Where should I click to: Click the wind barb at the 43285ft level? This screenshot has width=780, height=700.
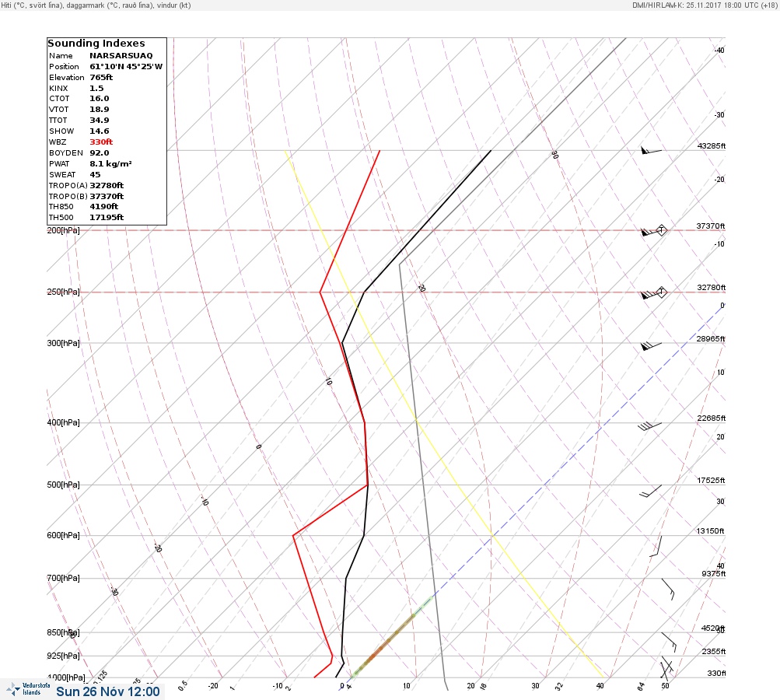[x=651, y=150]
